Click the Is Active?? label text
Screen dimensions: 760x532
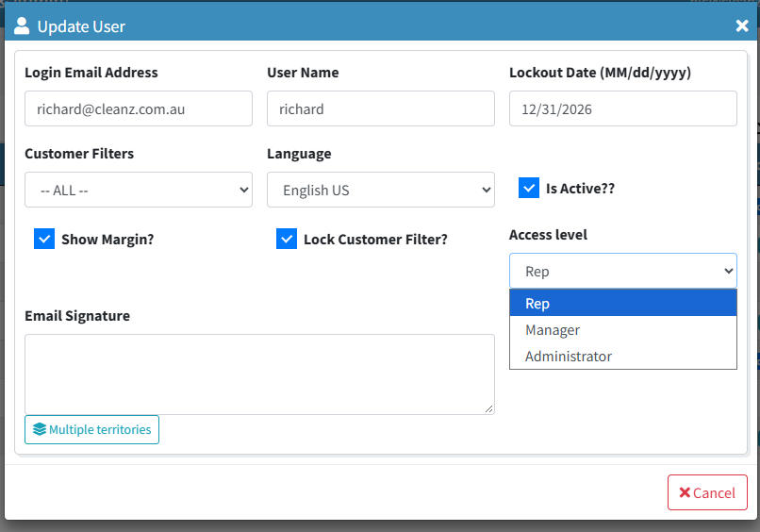pyautogui.click(x=580, y=188)
